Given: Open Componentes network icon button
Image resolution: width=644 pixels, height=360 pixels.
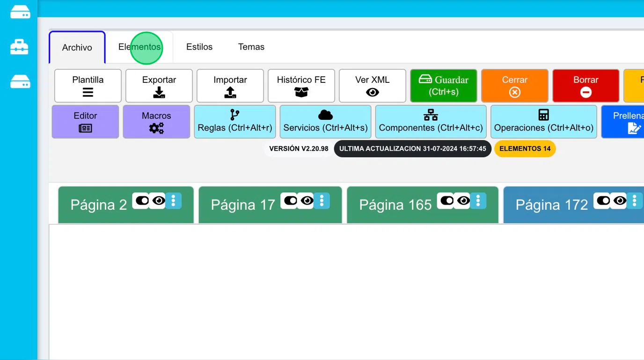Looking at the screenshot, I should (431, 122).
